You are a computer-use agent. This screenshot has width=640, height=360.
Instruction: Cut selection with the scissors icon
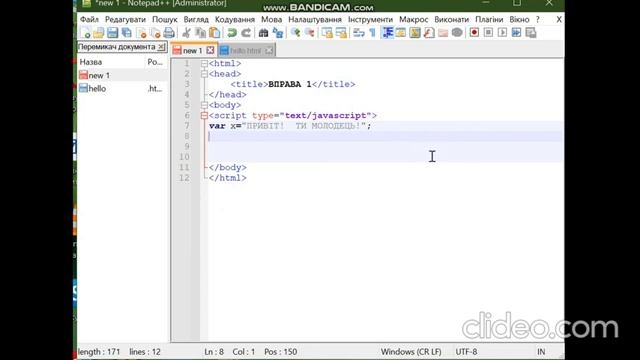click(186, 33)
